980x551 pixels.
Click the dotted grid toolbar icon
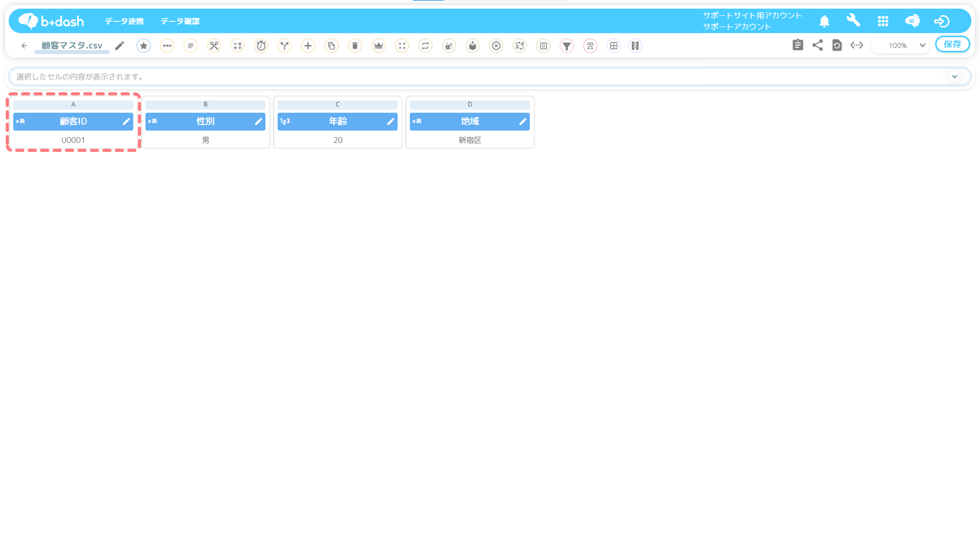coord(590,46)
